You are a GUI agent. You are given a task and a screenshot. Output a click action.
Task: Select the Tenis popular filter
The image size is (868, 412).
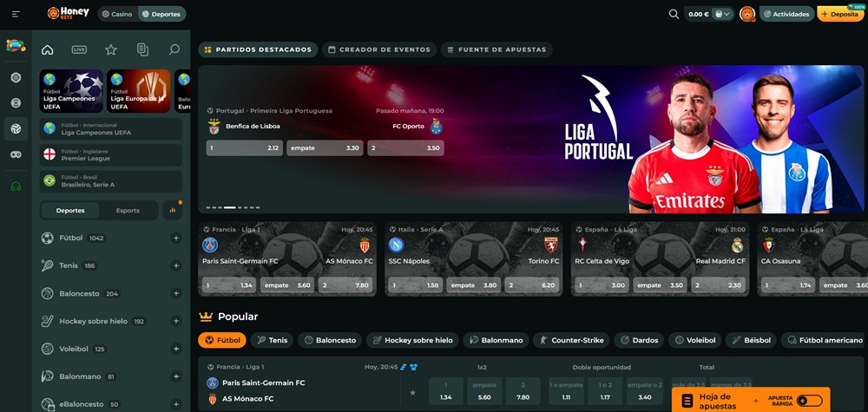pos(271,340)
